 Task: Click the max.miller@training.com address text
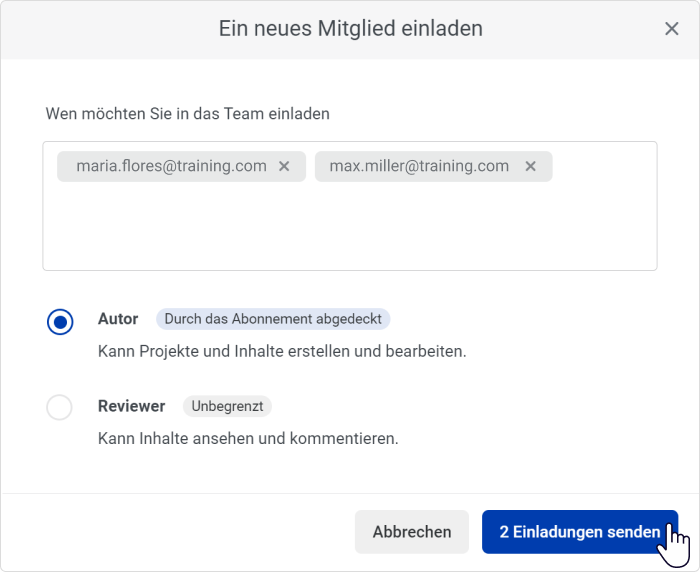(x=419, y=166)
